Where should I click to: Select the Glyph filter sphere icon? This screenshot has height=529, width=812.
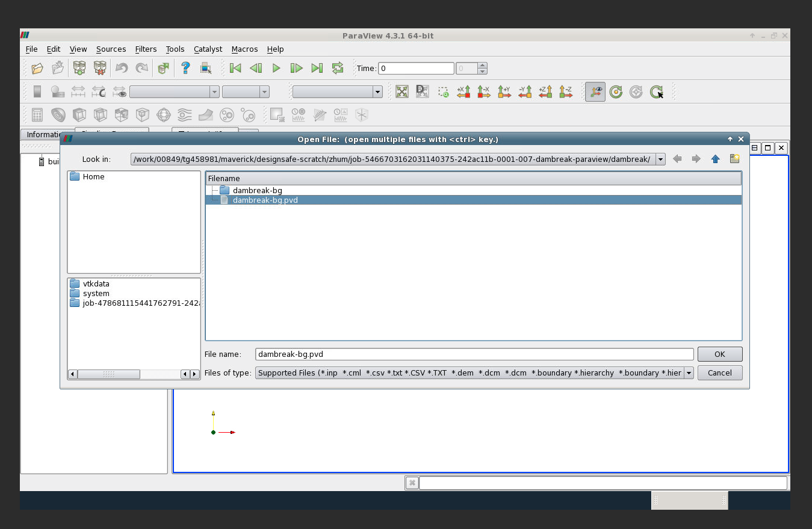pyautogui.click(x=163, y=114)
